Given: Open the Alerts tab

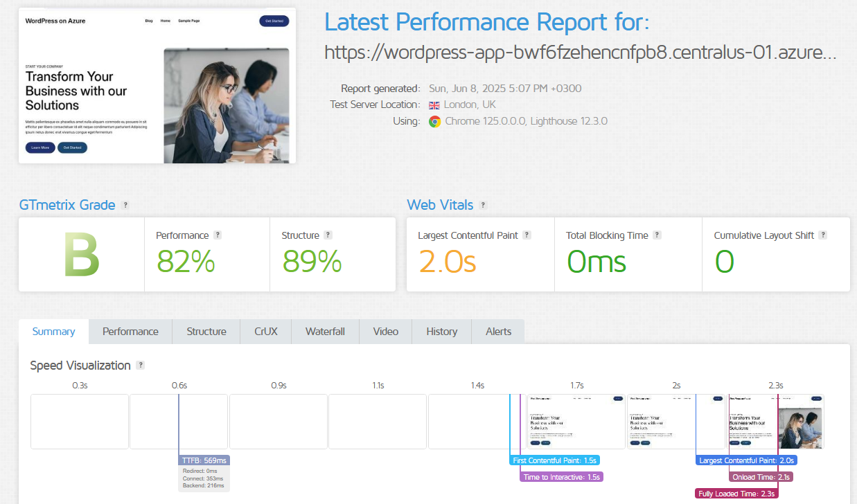Looking at the screenshot, I should point(498,332).
